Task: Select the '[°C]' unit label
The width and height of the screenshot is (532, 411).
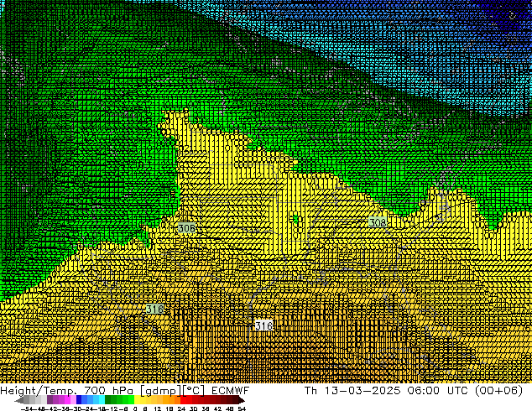Action: point(193,391)
